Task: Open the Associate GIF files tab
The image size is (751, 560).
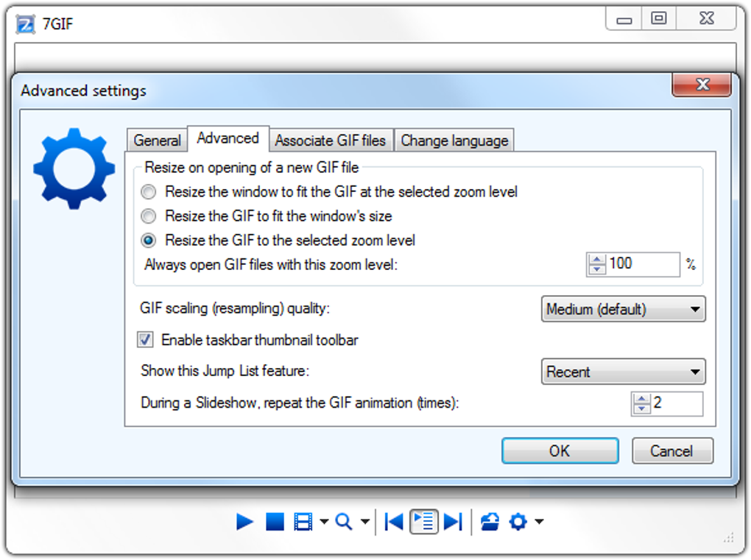Action: 331,140
